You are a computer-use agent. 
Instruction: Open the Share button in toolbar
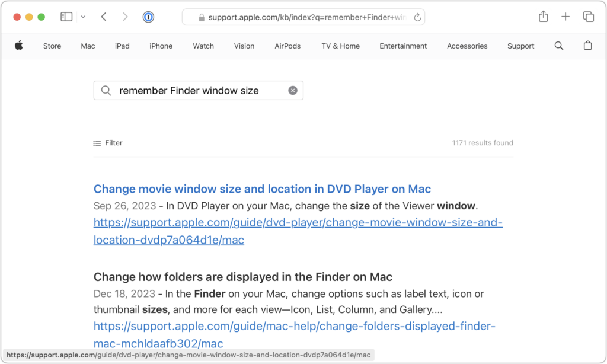point(544,16)
